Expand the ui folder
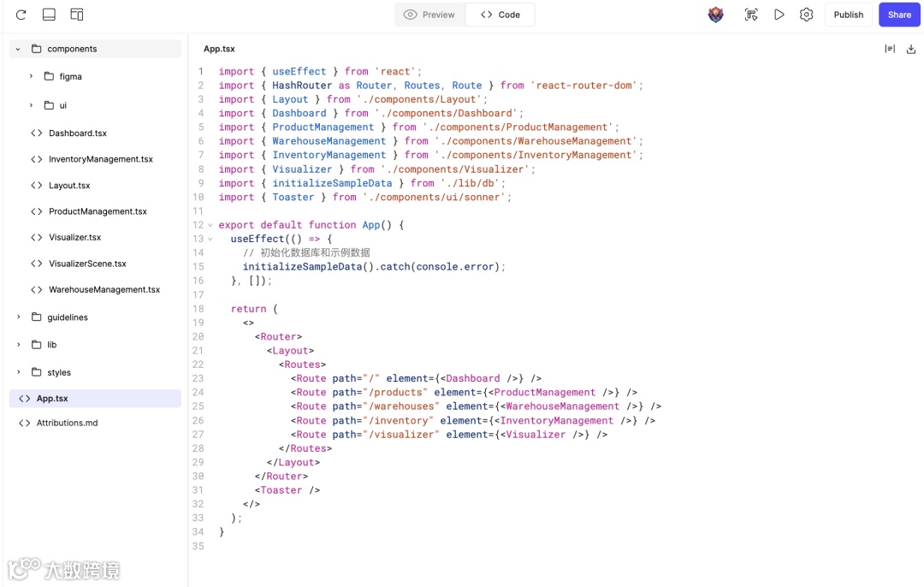924x587 pixels. pyautogui.click(x=31, y=105)
